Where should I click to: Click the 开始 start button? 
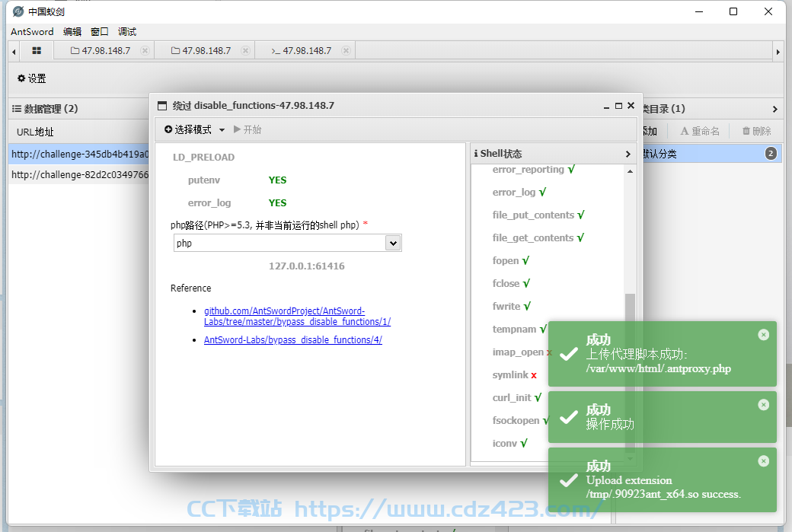coord(247,129)
